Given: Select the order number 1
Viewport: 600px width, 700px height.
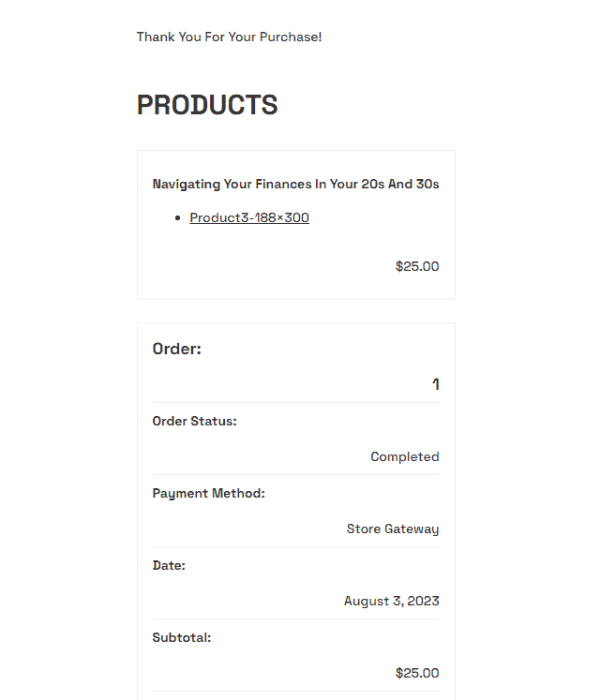Looking at the screenshot, I should (435, 384).
